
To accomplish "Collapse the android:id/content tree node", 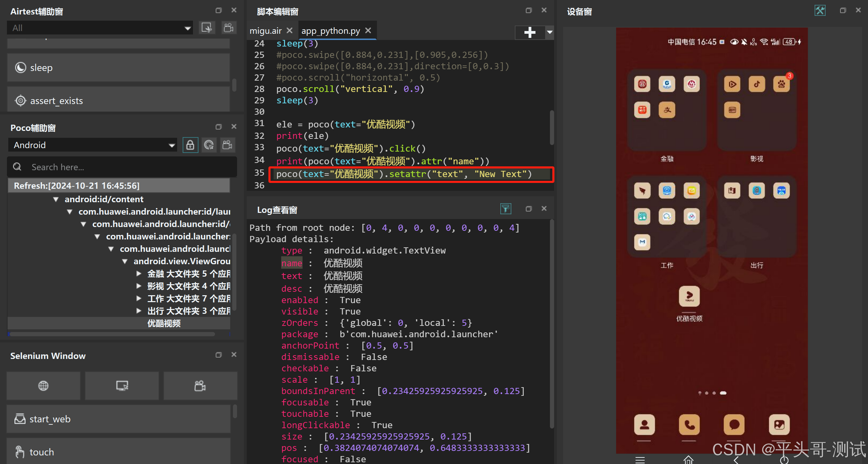I will 56,199.
